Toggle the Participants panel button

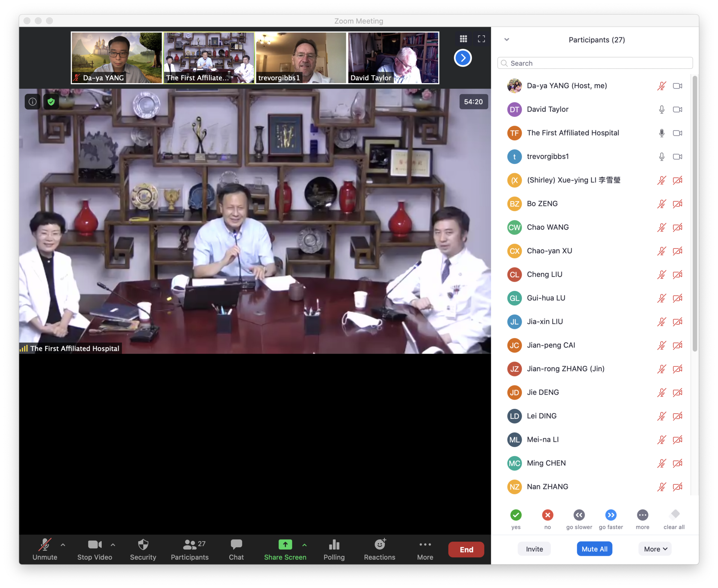point(190,549)
